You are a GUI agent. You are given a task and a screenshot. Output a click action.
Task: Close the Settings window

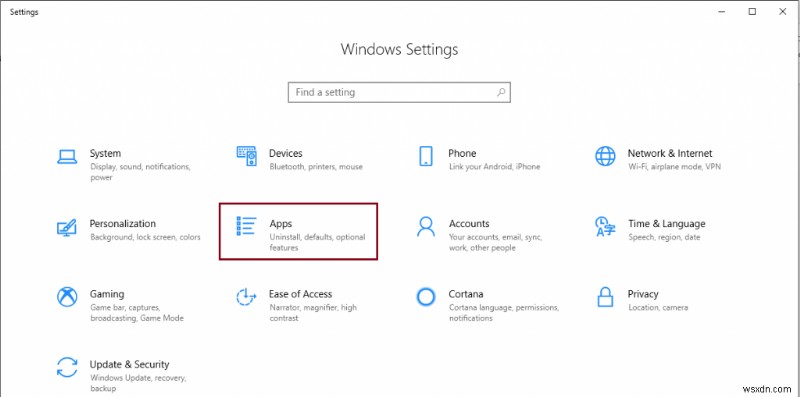coord(783,12)
